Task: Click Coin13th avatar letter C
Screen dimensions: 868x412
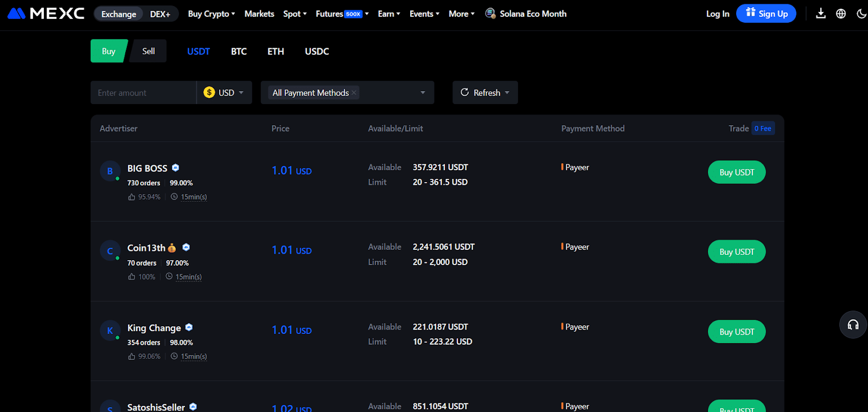Action: [x=110, y=250]
